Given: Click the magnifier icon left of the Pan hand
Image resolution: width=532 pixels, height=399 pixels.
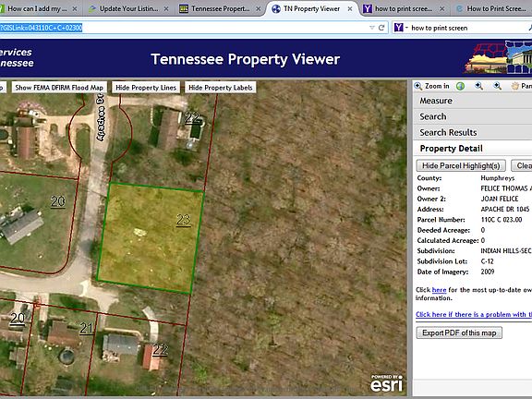Looking at the screenshot, I should point(498,86).
